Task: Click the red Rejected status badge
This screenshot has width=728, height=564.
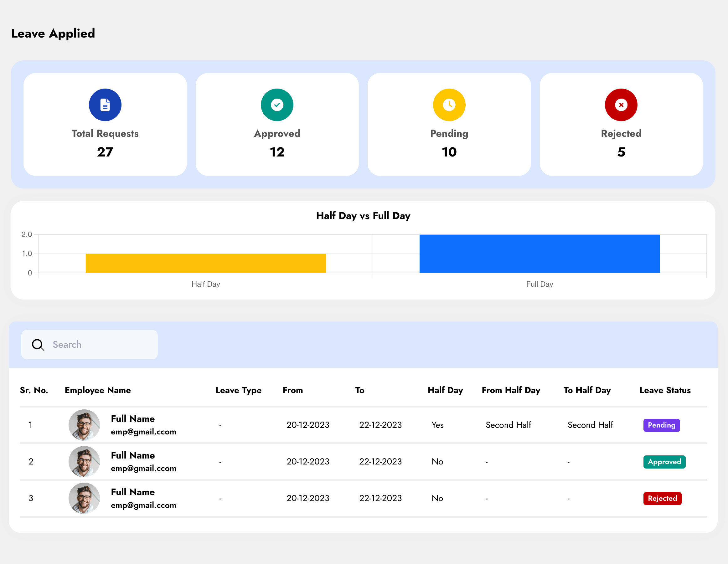Action: coord(662,498)
